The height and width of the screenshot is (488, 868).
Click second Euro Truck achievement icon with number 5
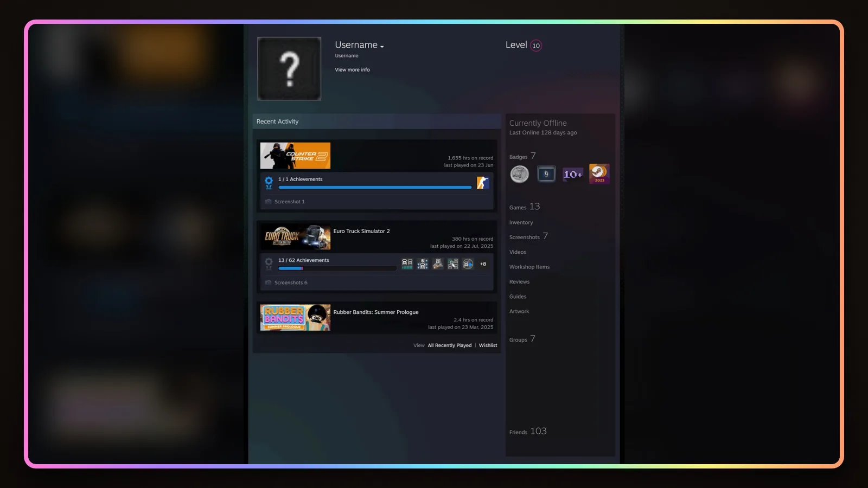click(423, 264)
